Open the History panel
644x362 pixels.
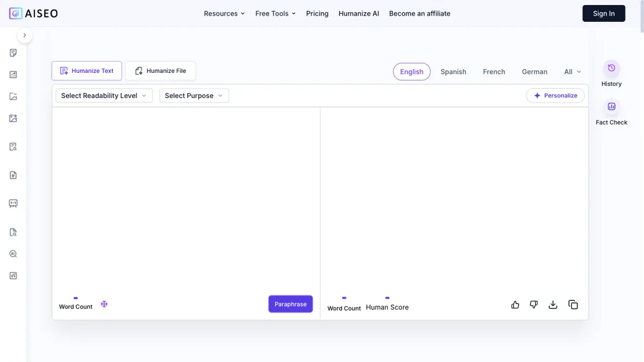click(611, 74)
